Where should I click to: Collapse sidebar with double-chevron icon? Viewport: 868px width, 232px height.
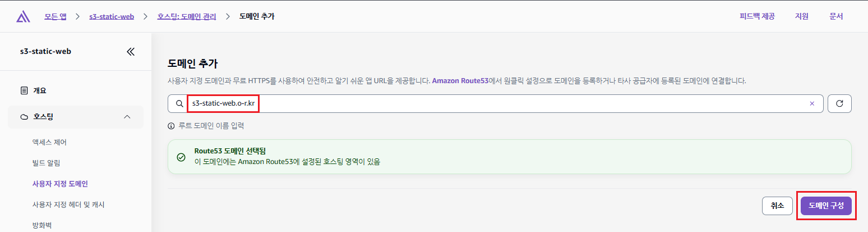(x=131, y=52)
